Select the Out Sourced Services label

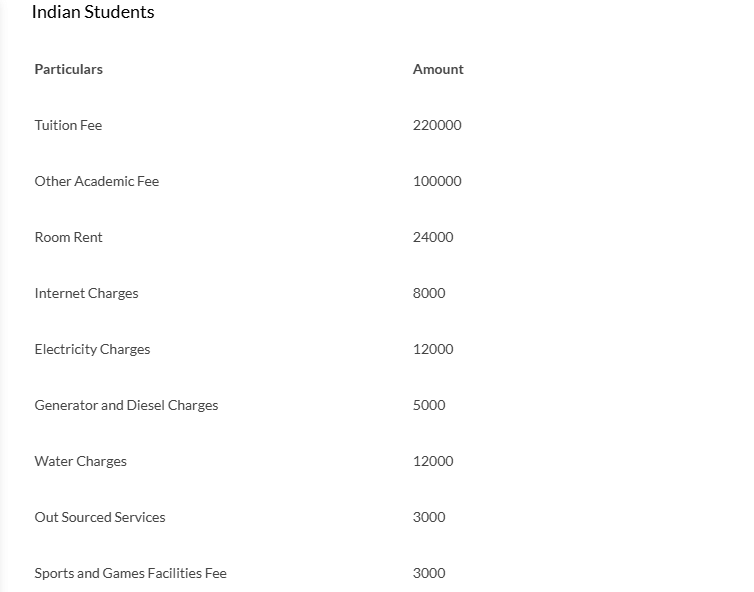point(100,517)
